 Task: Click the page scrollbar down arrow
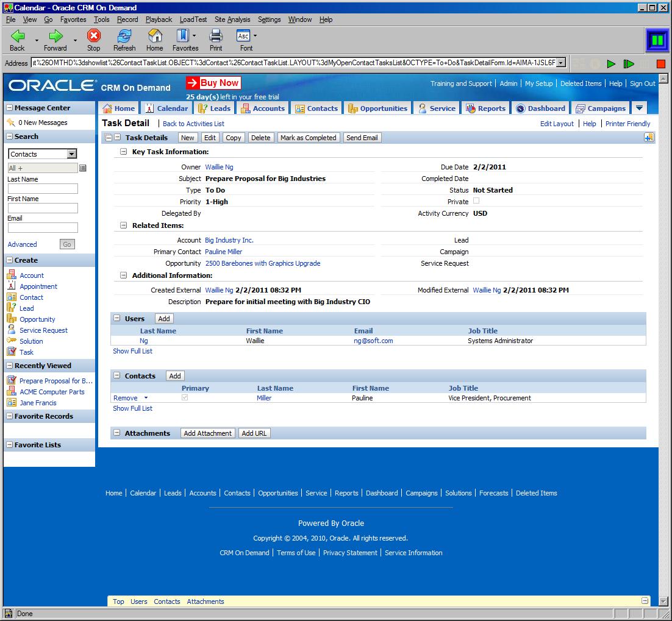[x=663, y=601]
